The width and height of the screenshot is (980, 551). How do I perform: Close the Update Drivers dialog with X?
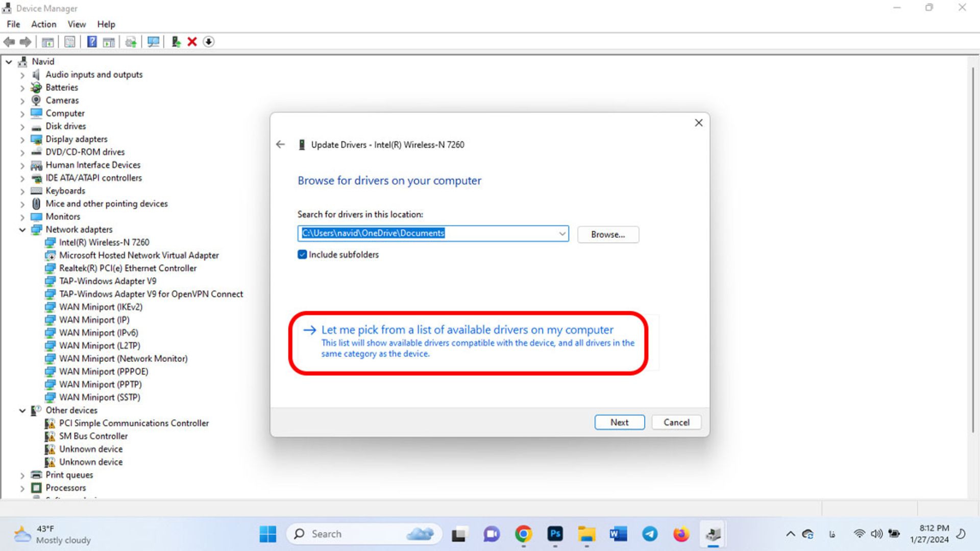[699, 123]
